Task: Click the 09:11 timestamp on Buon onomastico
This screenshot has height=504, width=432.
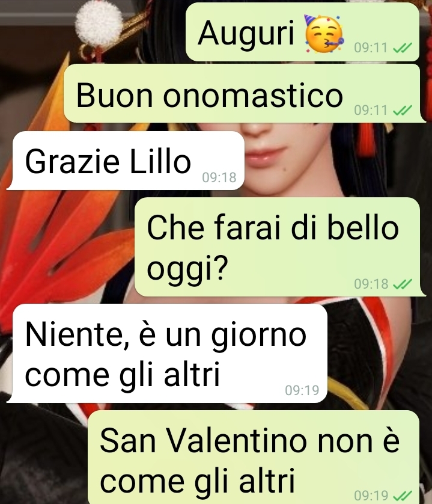Action: click(371, 110)
